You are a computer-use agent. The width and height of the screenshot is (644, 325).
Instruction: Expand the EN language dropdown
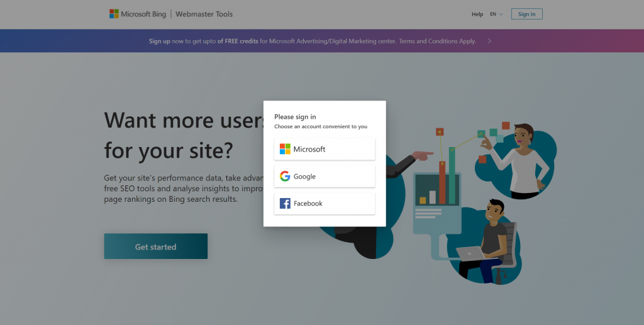pos(496,14)
